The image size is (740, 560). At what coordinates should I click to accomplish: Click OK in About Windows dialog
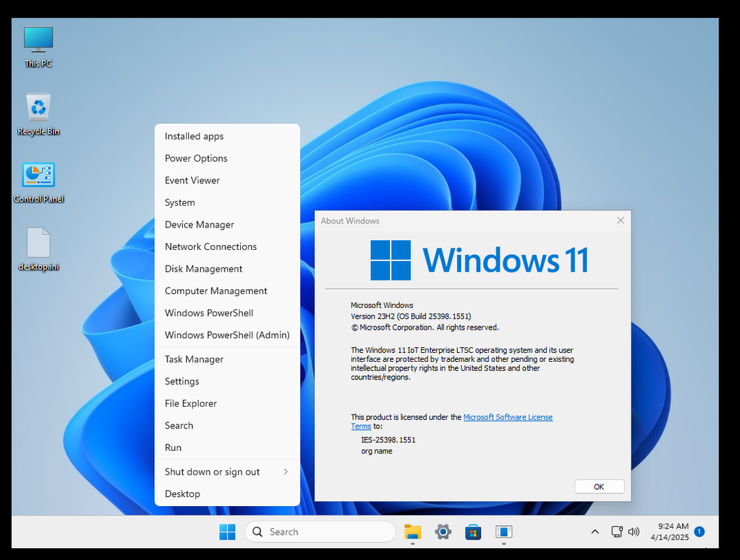click(x=599, y=487)
